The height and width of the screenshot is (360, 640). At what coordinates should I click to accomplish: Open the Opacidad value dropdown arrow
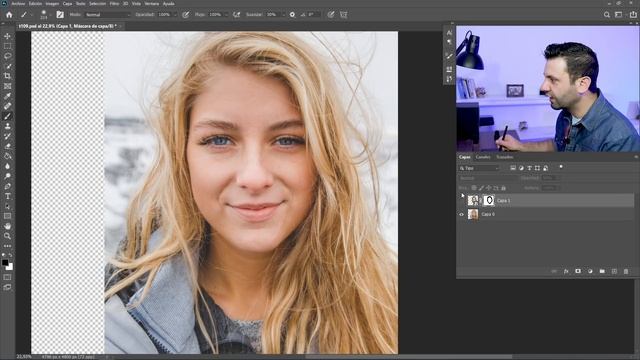click(x=176, y=15)
